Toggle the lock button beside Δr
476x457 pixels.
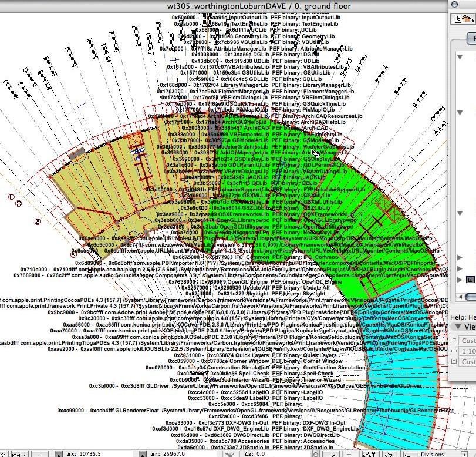tap(142, 454)
